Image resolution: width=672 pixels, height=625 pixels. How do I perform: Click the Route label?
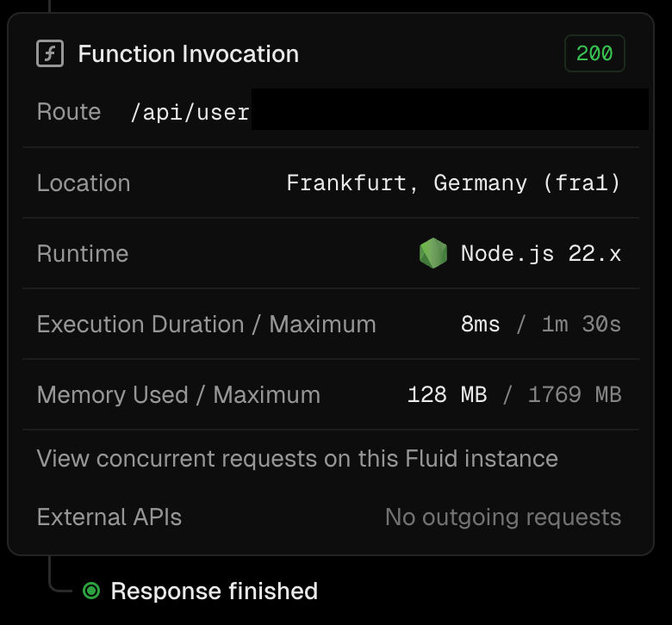pyautogui.click(x=69, y=112)
